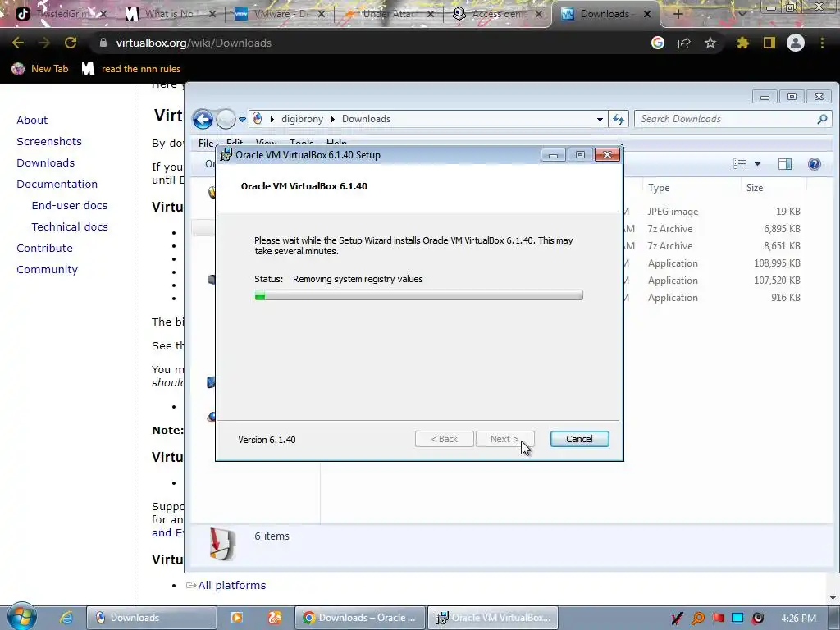Open the view options dropdown arrow
This screenshot has width=840, height=630.
tap(757, 164)
